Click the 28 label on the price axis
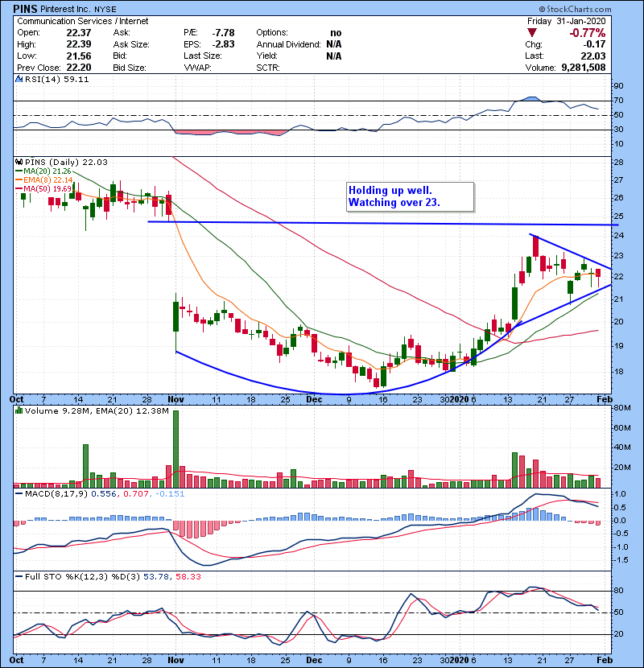Image resolution: width=644 pixels, height=668 pixels. pyautogui.click(x=618, y=163)
